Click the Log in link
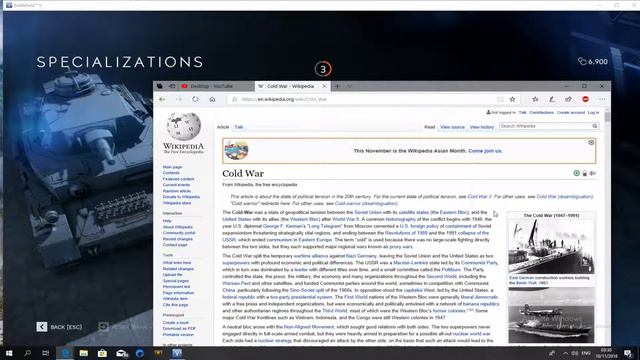Viewport: 640px width, 360px height. click(593, 113)
